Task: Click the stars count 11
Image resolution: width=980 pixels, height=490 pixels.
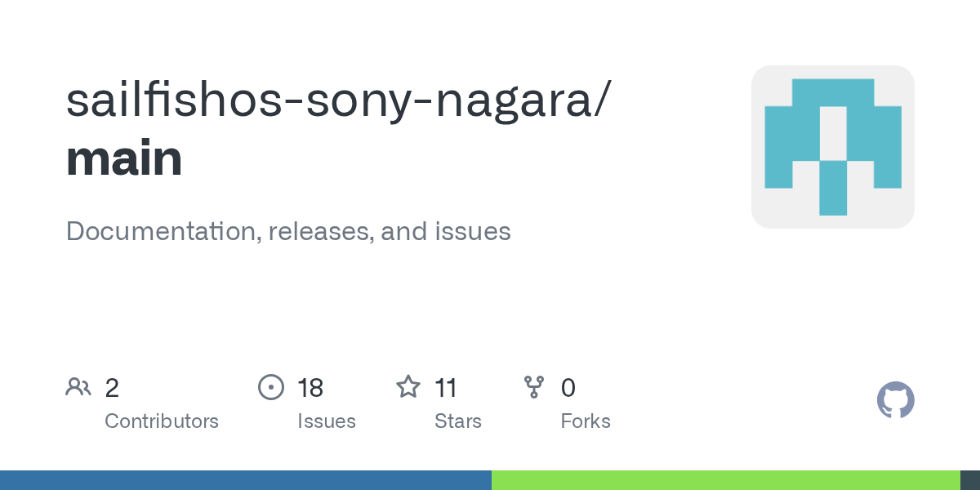Action: 446,387
